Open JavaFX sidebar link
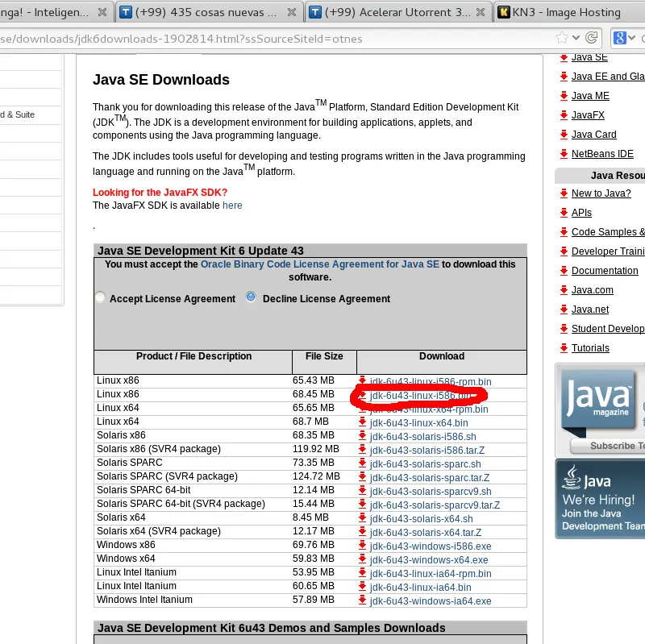The height and width of the screenshot is (644, 645). pos(588,115)
